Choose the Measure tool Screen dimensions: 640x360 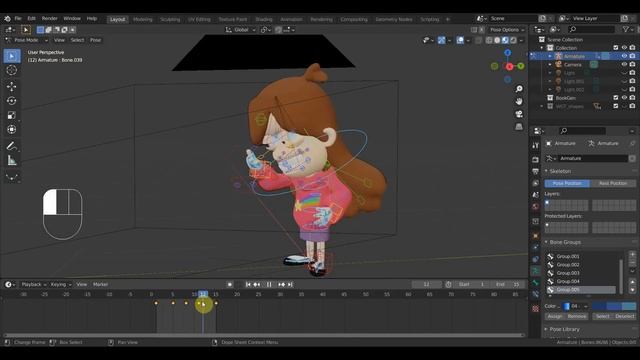(x=12, y=160)
